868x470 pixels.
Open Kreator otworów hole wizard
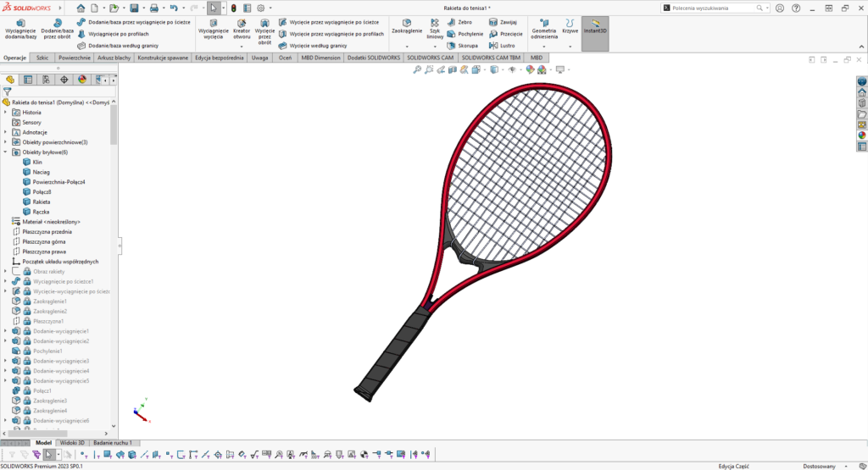[x=242, y=29]
